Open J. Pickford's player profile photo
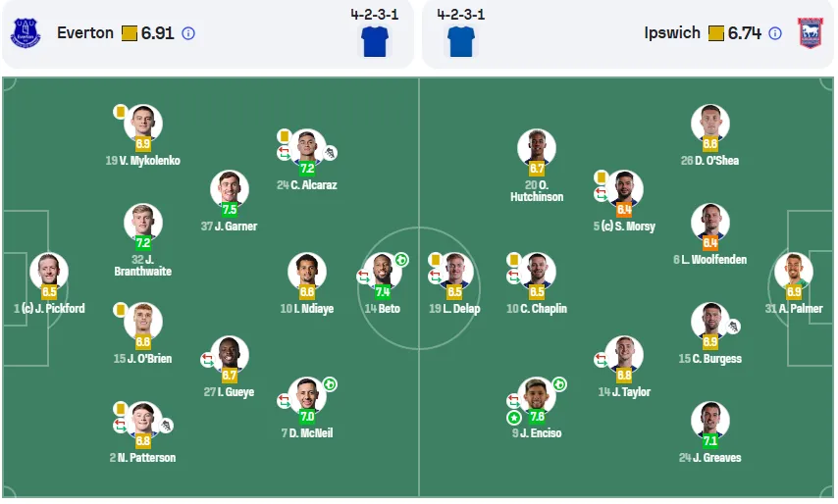838x504 pixels. 49,272
